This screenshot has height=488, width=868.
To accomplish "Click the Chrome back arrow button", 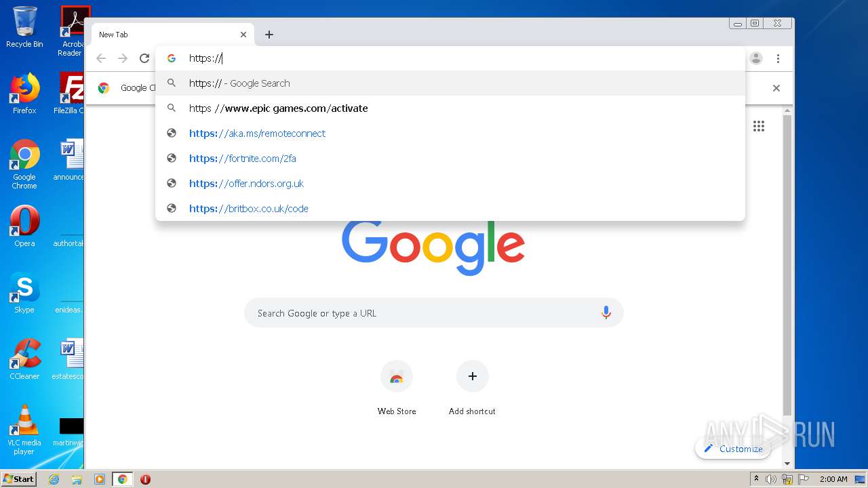I will click(101, 58).
